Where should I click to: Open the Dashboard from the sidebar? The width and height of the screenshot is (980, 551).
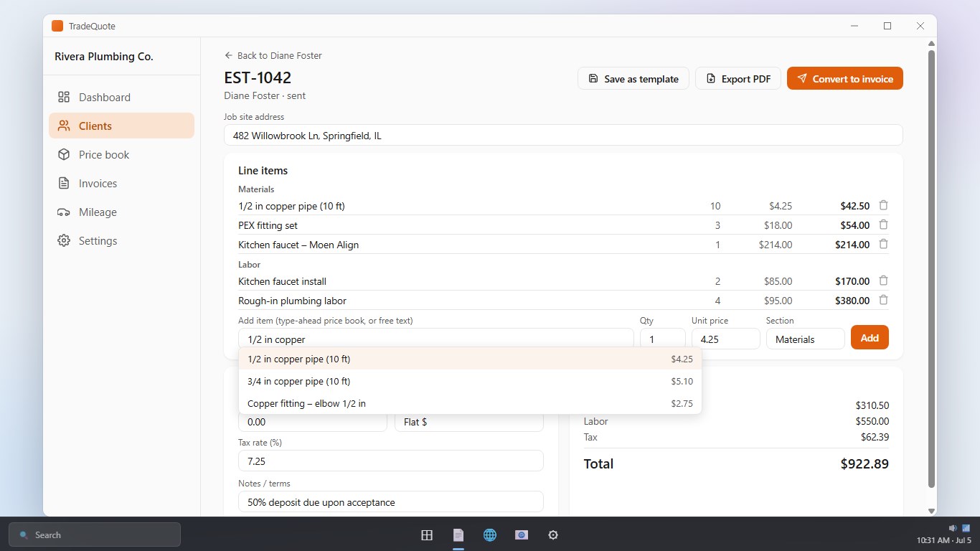click(121, 97)
